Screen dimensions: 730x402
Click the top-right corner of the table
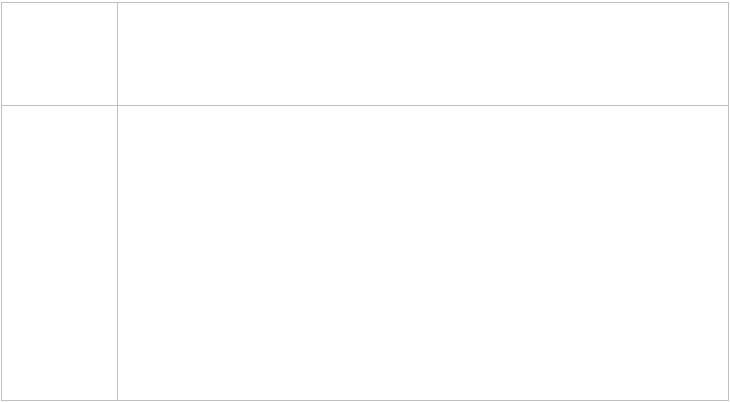click(x=728, y=2)
